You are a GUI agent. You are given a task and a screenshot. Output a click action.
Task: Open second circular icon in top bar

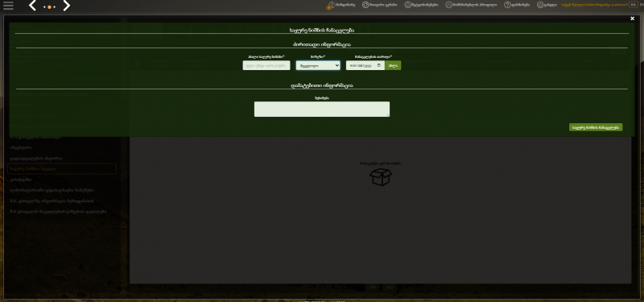coord(365,5)
